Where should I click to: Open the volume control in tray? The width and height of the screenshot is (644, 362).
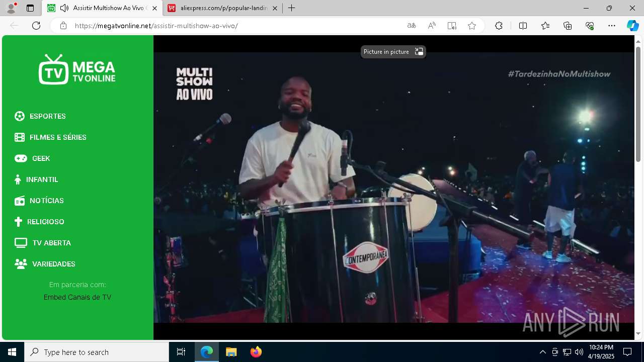(x=579, y=352)
